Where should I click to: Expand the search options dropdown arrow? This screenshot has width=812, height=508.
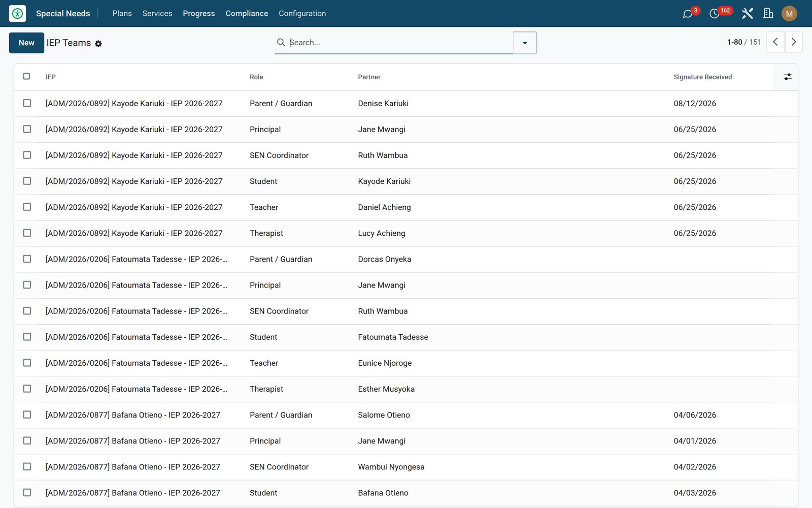pyautogui.click(x=525, y=43)
